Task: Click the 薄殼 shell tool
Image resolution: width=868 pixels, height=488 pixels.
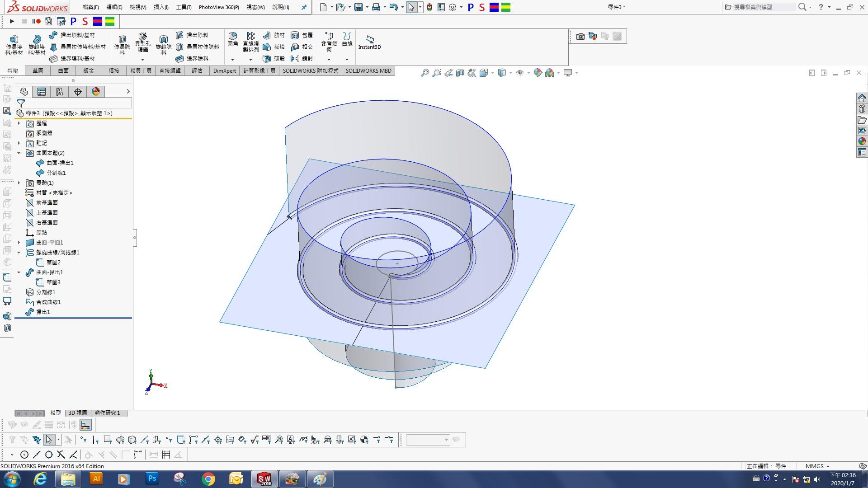Action: coord(274,58)
